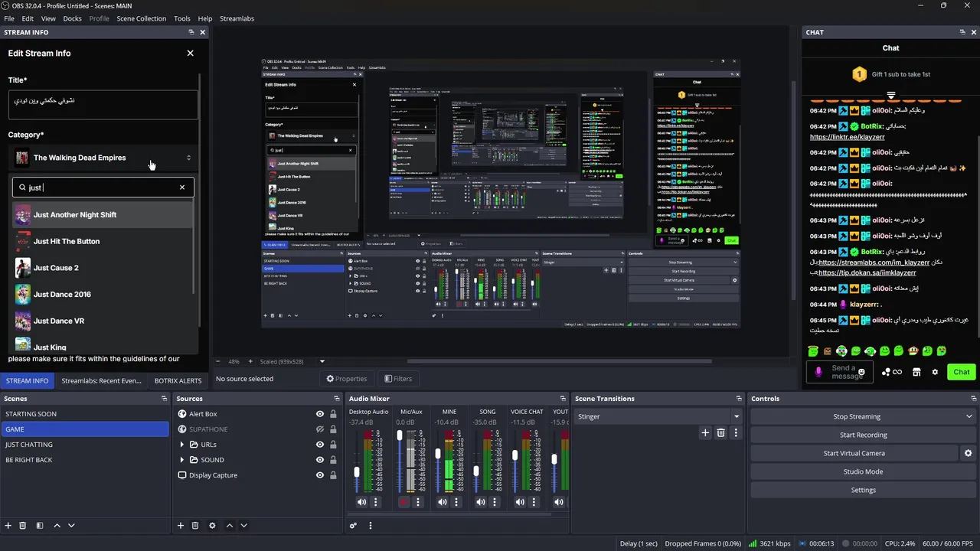Open transition properties three-dot menu
The image size is (980, 551).
click(x=736, y=433)
